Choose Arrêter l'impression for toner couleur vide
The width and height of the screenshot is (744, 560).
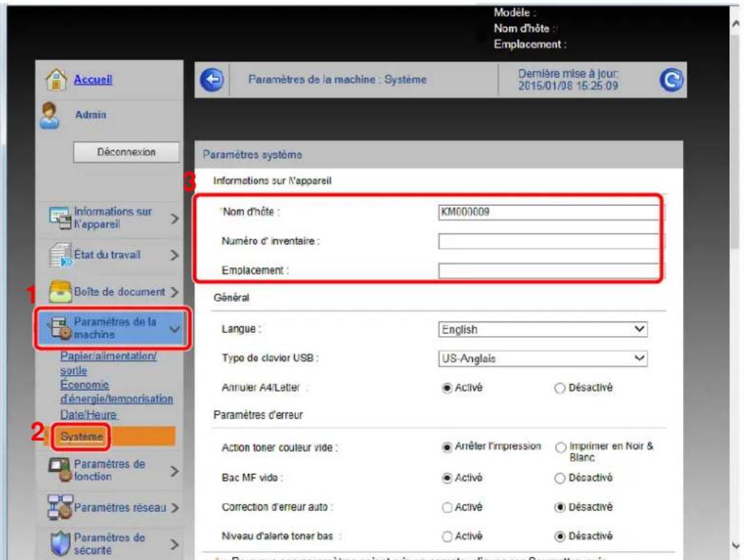pos(447,447)
